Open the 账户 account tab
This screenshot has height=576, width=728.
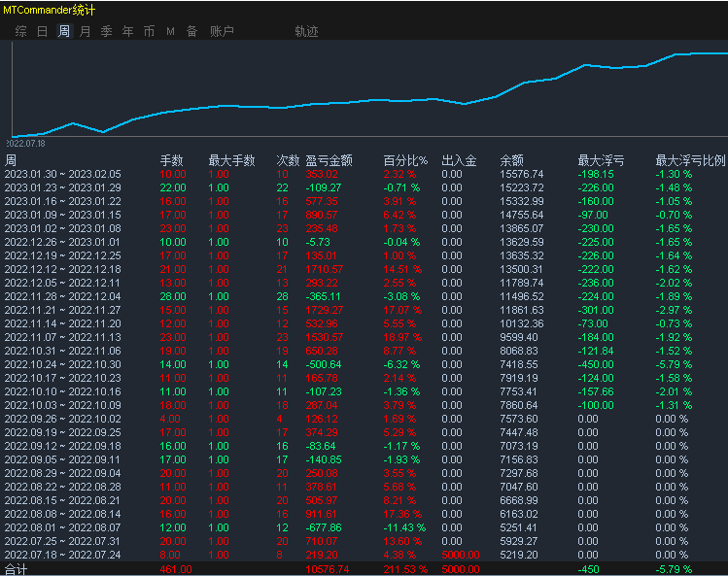pos(222,31)
